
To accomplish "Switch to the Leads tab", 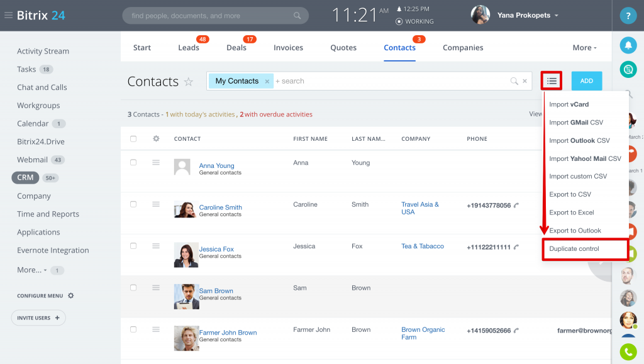I will [x=189, y=48].
